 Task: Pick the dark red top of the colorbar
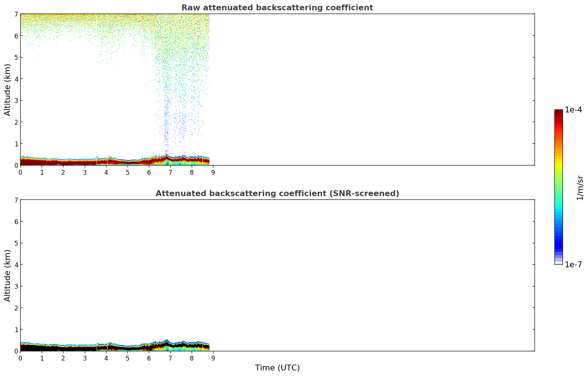559,113
